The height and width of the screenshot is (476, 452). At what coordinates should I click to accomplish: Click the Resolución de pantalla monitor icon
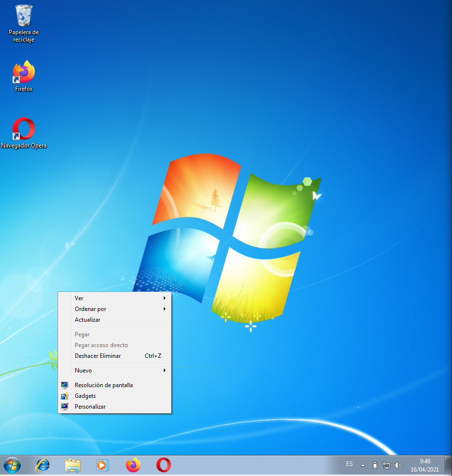(65, 385)
